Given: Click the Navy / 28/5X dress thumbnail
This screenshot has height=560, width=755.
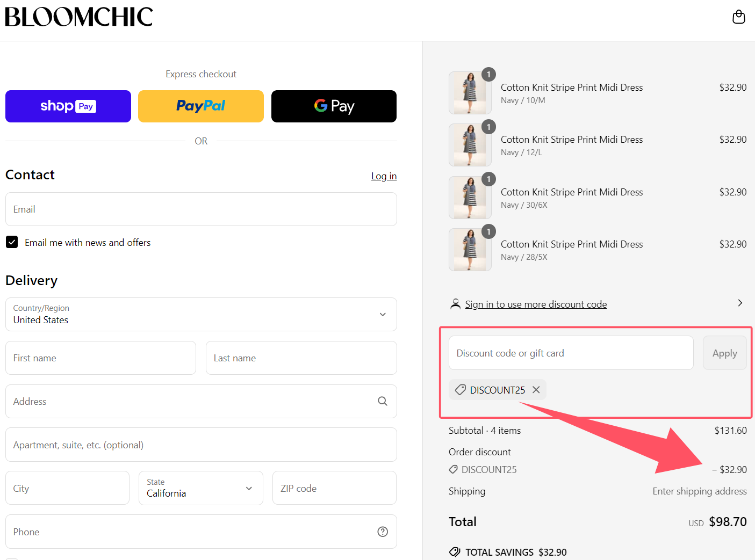Looking at the screenshot, I should click(470, 250).
